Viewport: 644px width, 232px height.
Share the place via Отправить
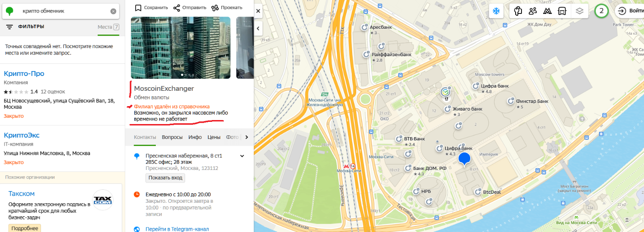coord(190,8)
